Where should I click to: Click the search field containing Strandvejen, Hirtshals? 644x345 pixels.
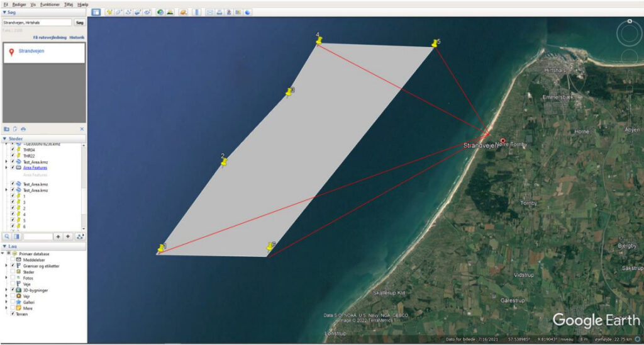[36, 23]
